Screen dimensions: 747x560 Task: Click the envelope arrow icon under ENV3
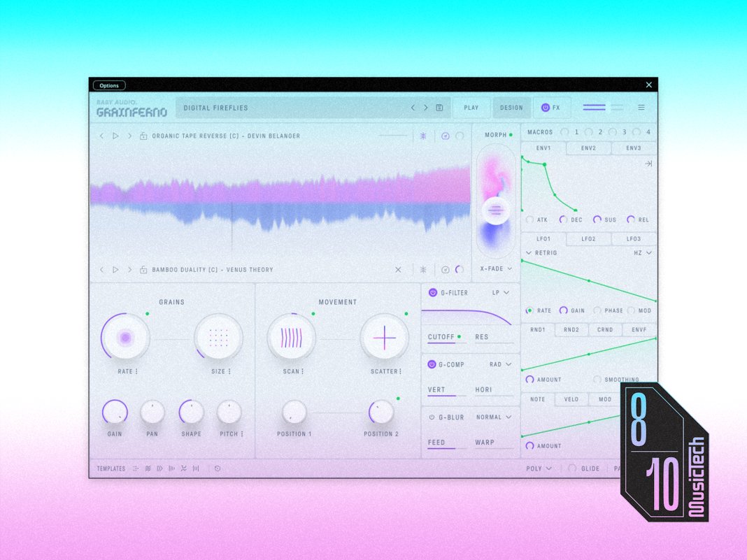pos(648,164)
